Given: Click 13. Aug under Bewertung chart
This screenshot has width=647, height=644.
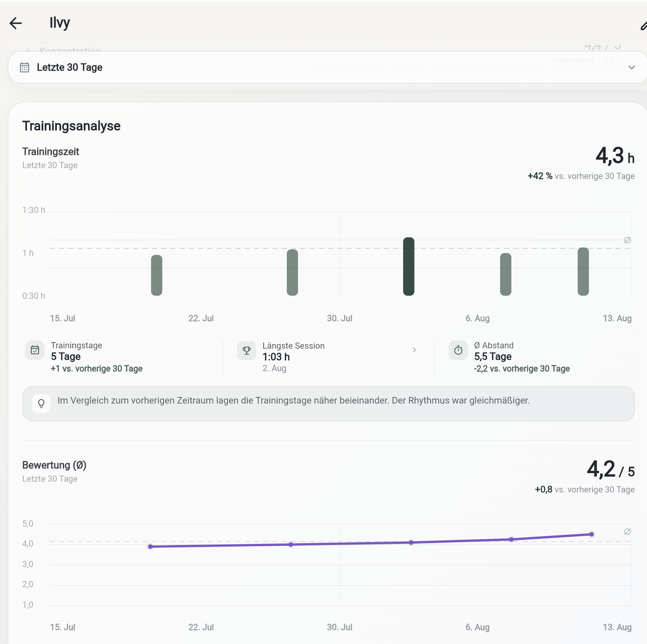Looking at the screenshot, I should tap(617, 627).
